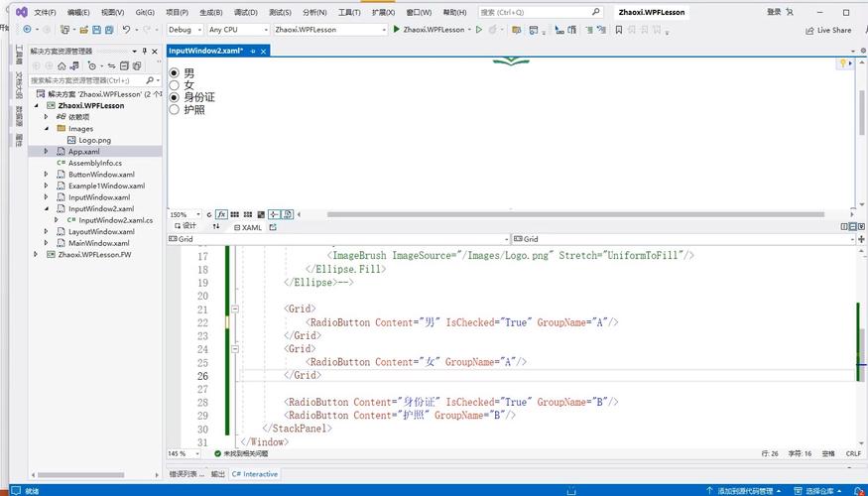Click the swap panes arrows icon
This screenshot has height=496, width=868.
click(216, 227)
